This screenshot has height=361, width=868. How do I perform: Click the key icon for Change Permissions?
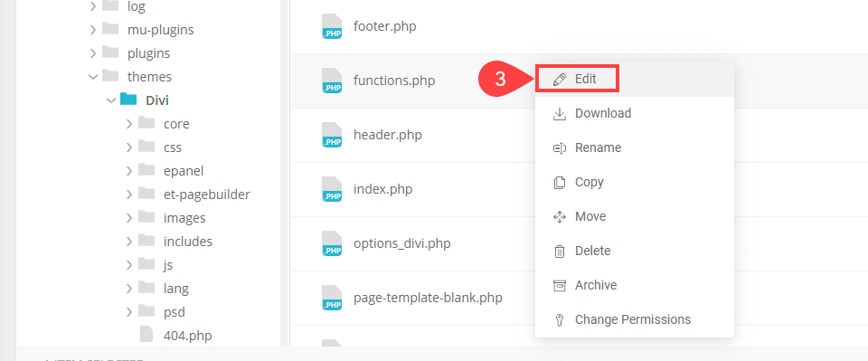[x=560, y=320]
